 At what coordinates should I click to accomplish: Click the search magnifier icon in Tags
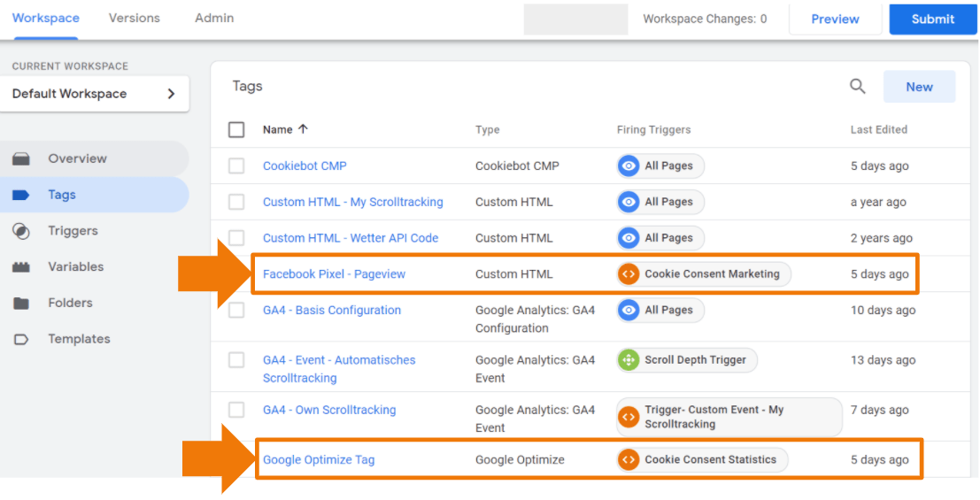(x=857, y=87)
